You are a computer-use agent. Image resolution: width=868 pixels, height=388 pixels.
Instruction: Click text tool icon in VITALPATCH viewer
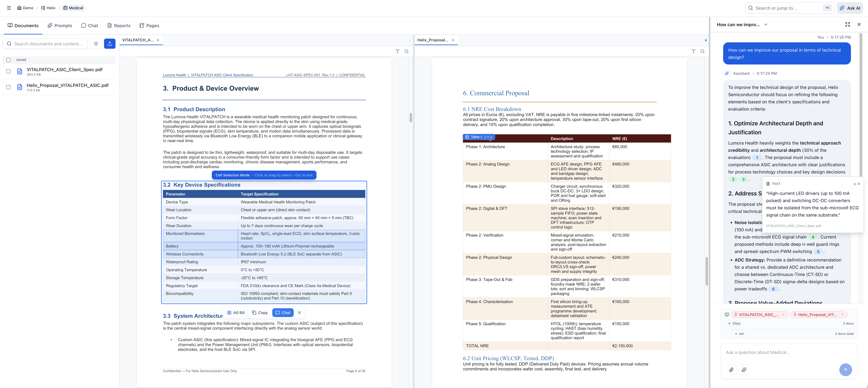398,51
